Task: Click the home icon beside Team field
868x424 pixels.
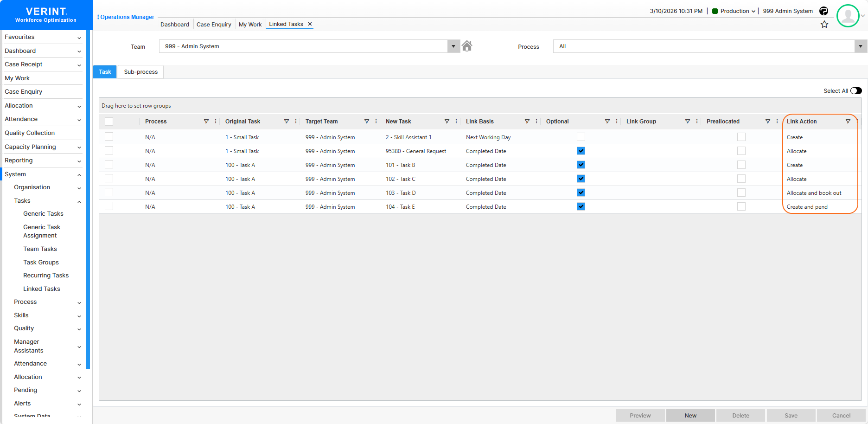Action: pos(467,46)
